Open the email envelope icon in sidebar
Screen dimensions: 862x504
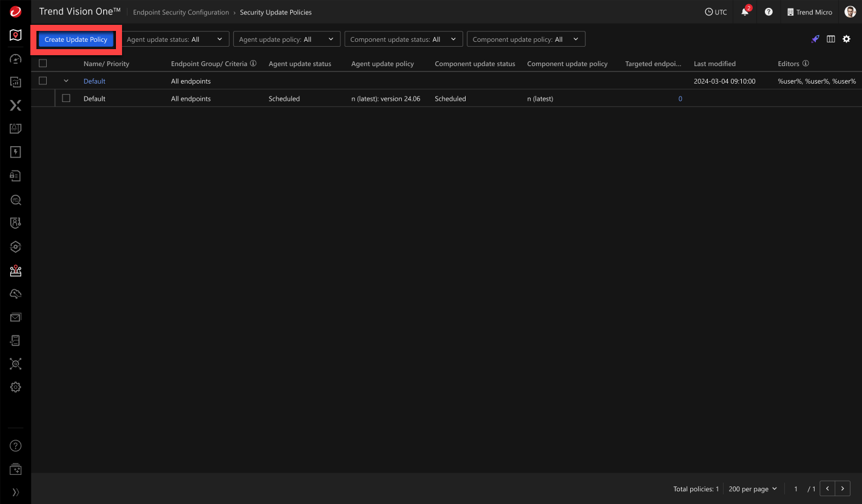tap(16, 317)
